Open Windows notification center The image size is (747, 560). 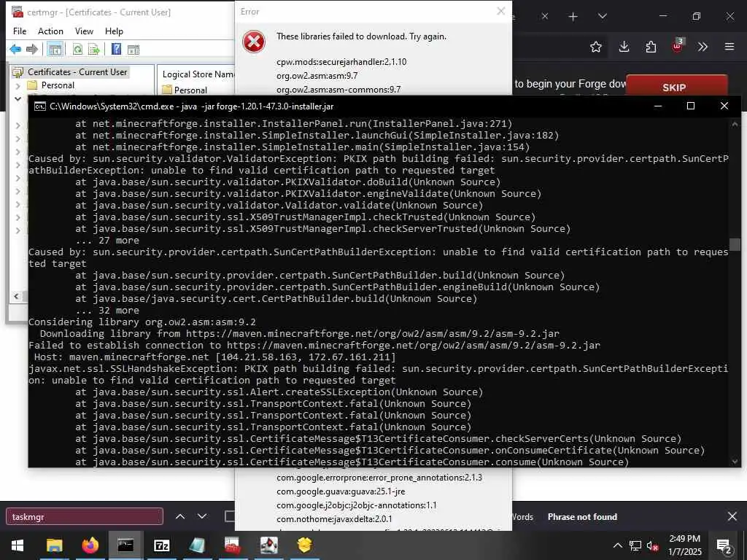pos(724,545)
